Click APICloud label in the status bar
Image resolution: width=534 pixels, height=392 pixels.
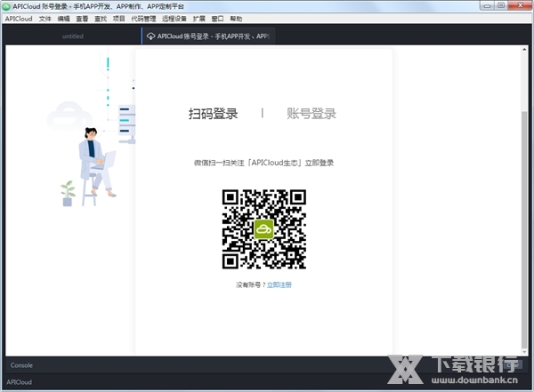pos(19,382)
